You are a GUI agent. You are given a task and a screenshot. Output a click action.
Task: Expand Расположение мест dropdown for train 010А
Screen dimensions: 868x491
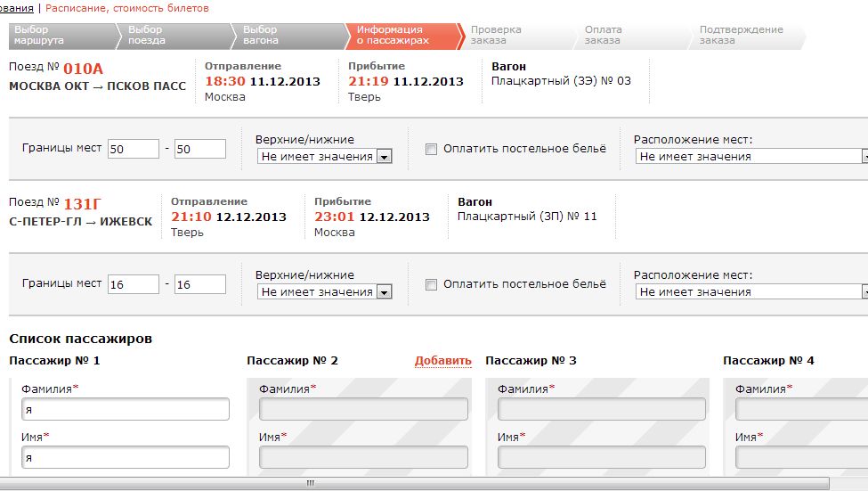(752, 157)
